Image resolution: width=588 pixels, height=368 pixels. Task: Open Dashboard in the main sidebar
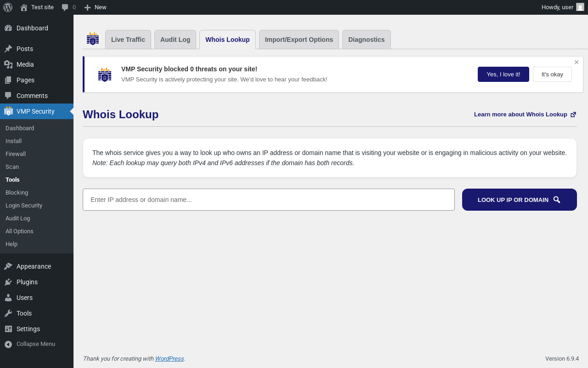coord(37,28)
